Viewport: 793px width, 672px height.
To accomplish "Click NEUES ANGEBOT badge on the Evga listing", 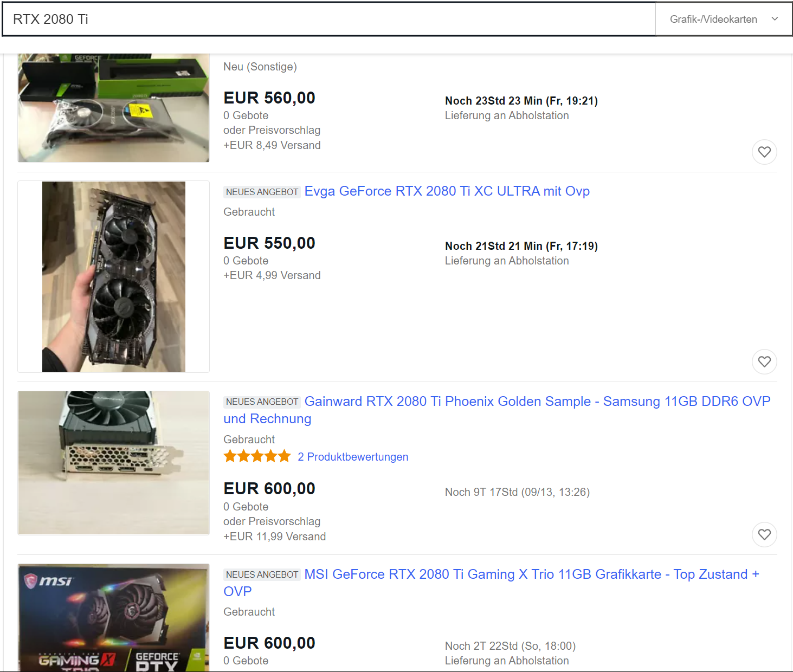I will tap(262, 192).
